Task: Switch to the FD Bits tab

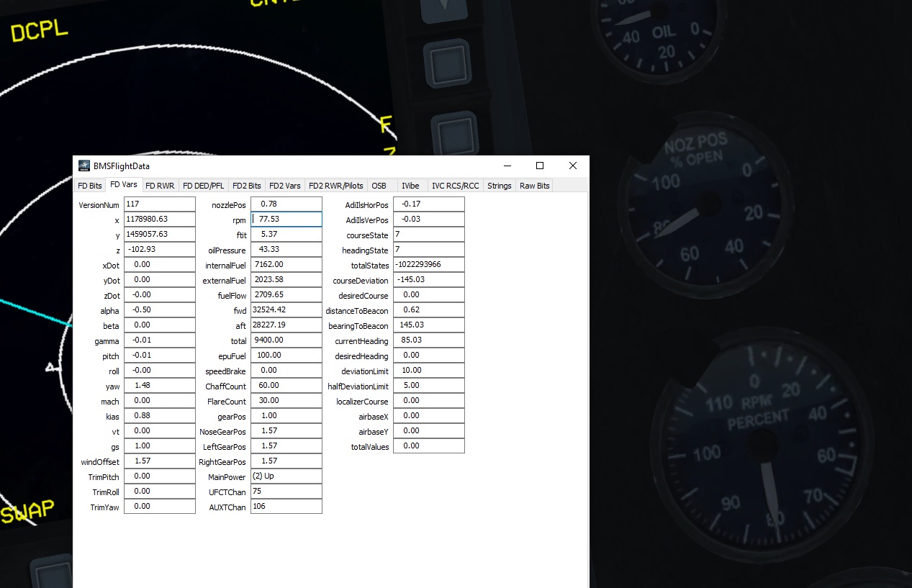Action: (x=90, y=186)
